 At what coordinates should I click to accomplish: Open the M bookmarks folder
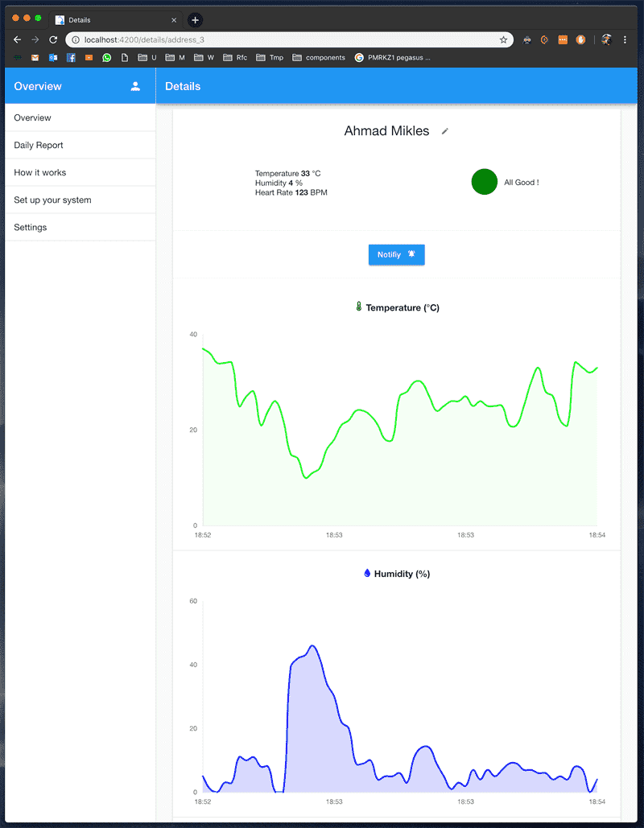pyautogui.click(x=175, y=58)
